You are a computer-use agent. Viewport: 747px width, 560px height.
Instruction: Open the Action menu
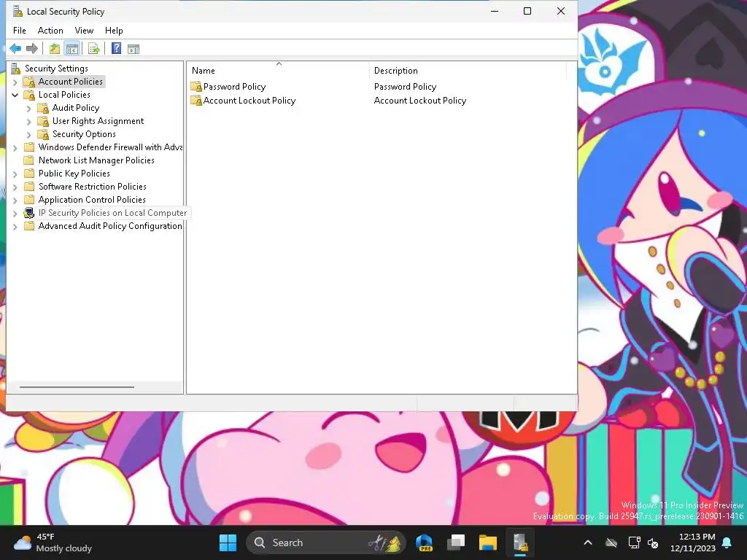click(x=50, y=31)
